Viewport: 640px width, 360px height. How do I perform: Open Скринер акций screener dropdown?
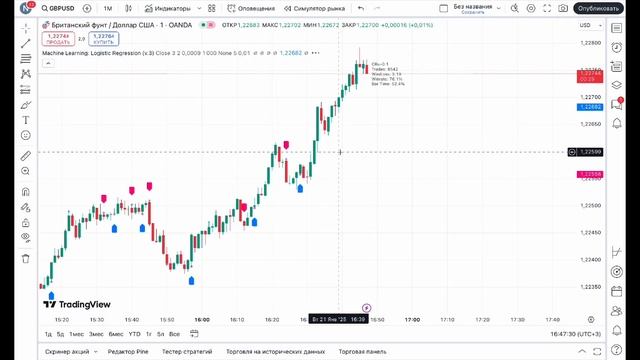click(x=71, y=351)
